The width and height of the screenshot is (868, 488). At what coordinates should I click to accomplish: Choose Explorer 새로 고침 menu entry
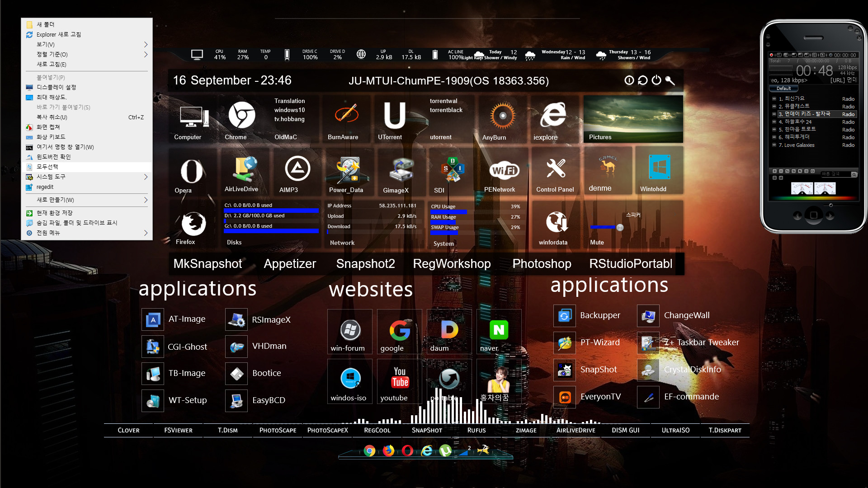pos(87,34)
